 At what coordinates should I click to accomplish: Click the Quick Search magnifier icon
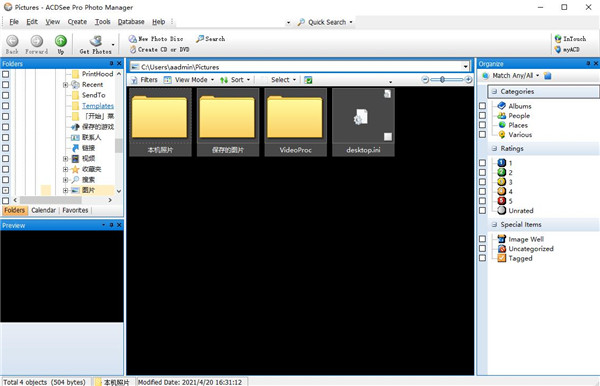[x=302, y=22]
